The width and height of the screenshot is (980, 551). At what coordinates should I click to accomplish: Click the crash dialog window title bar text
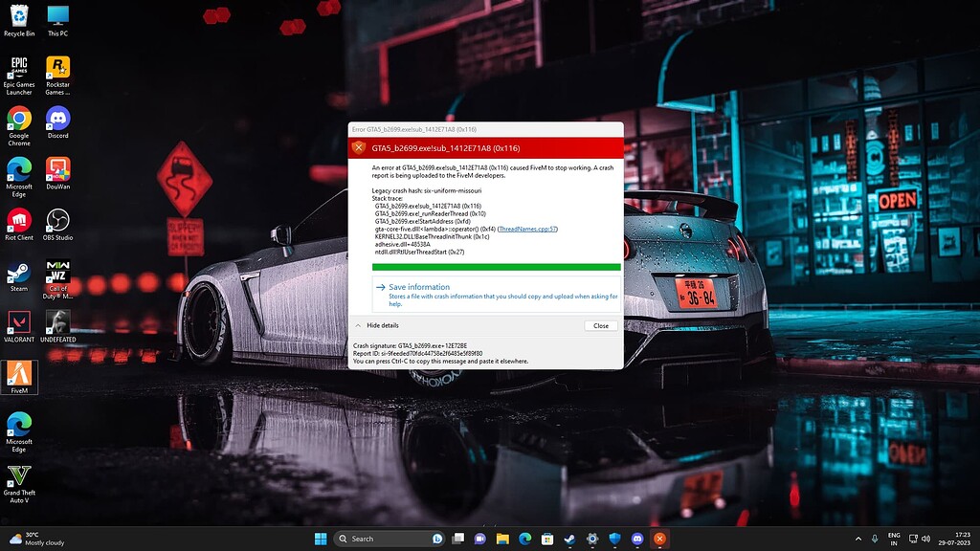click(x=413, y=129)
